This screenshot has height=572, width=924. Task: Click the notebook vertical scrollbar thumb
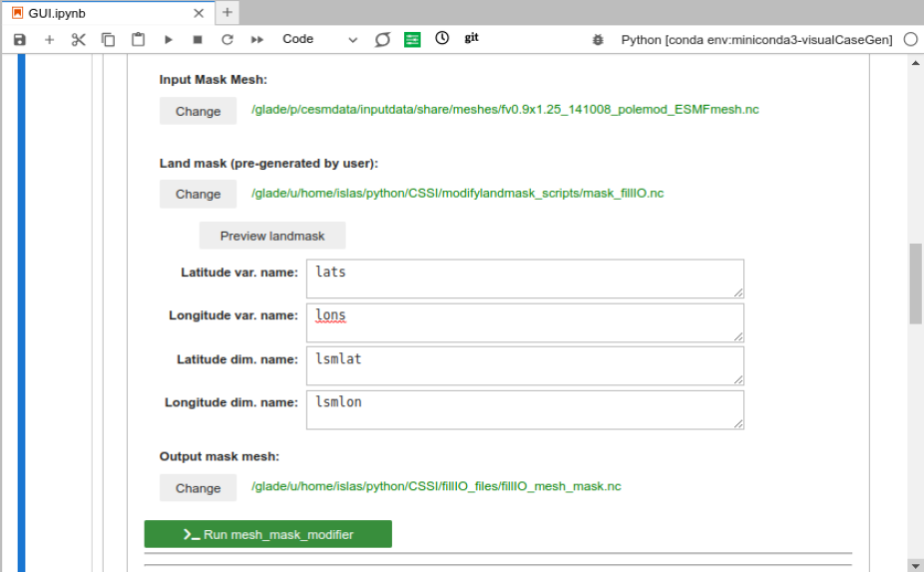click(915, 283)
